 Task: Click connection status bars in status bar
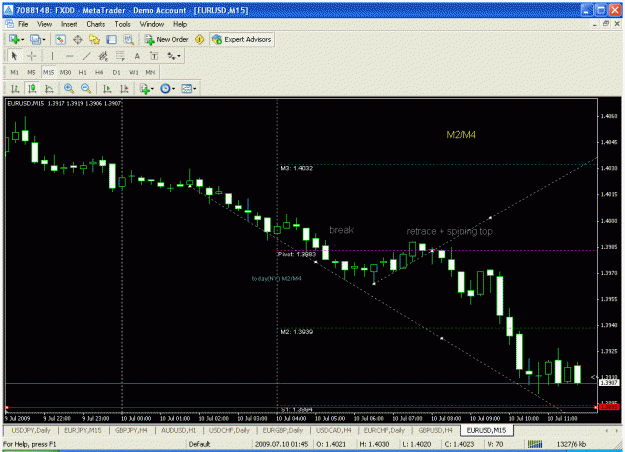tap(535, 444)
